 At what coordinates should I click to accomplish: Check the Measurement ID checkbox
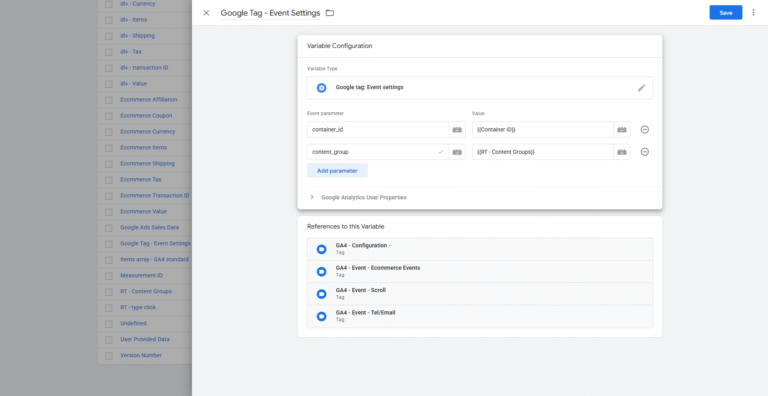pyautogui.click(x=109, y=275)
